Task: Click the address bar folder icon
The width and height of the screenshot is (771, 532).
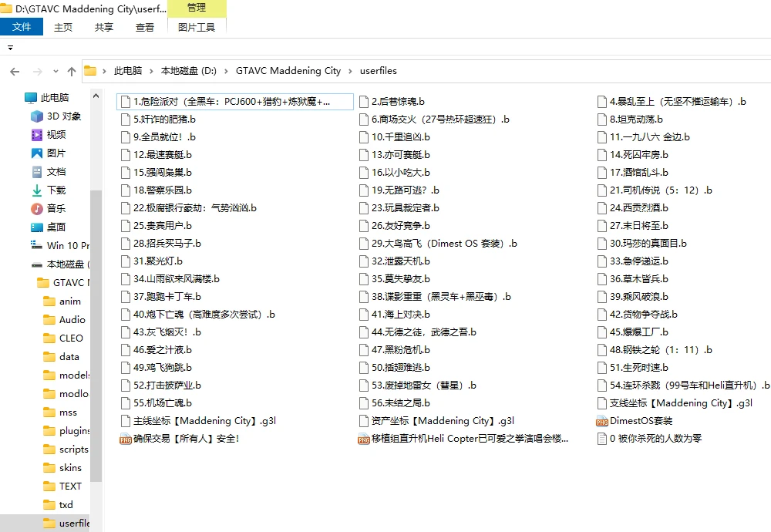Action: [90, 71]
